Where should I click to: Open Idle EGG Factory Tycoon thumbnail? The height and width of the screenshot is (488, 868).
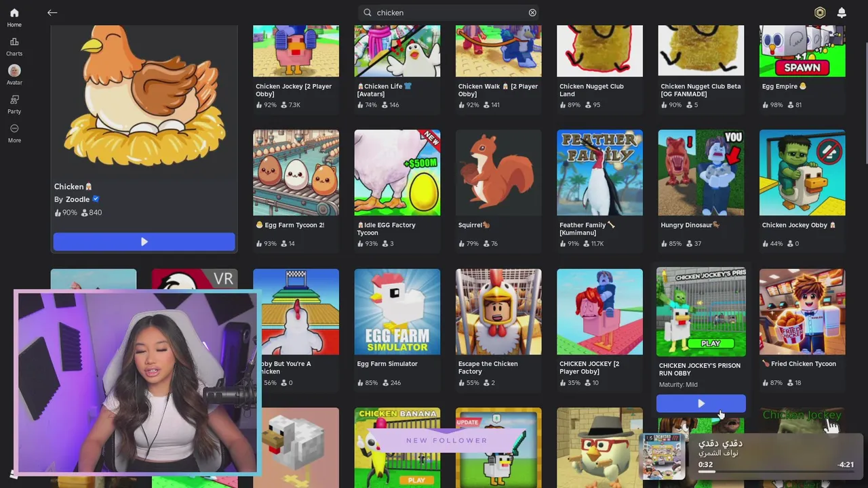(x=397, y=173)
